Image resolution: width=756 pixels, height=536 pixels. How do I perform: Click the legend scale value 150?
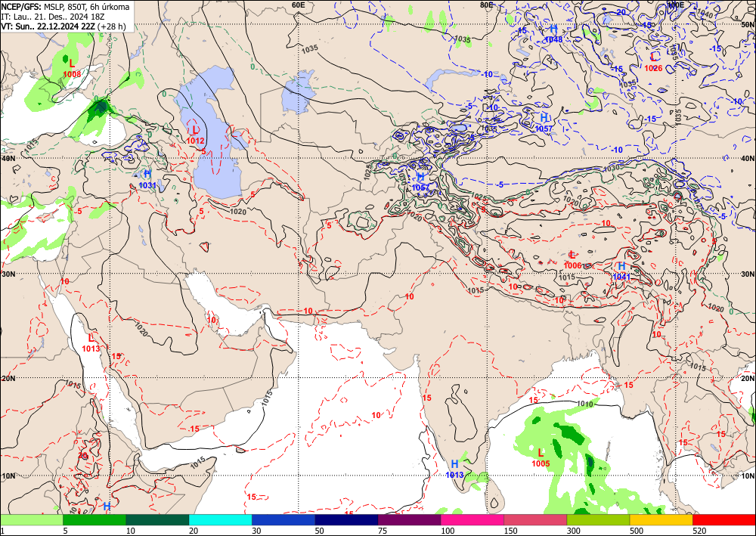click(510, 531)
